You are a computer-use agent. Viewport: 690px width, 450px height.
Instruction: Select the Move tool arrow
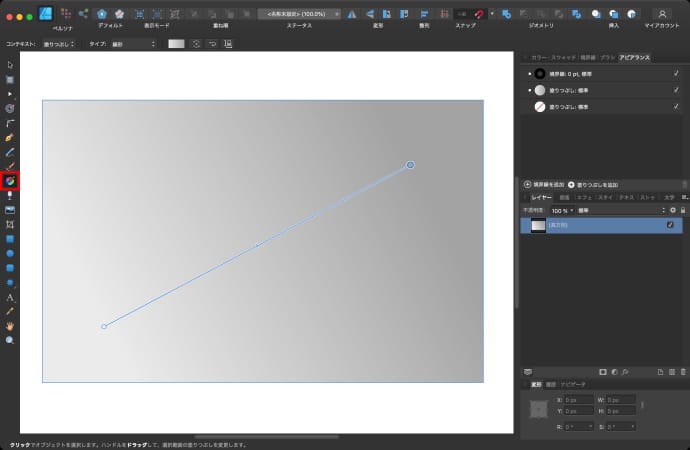(x=10, y=65)
